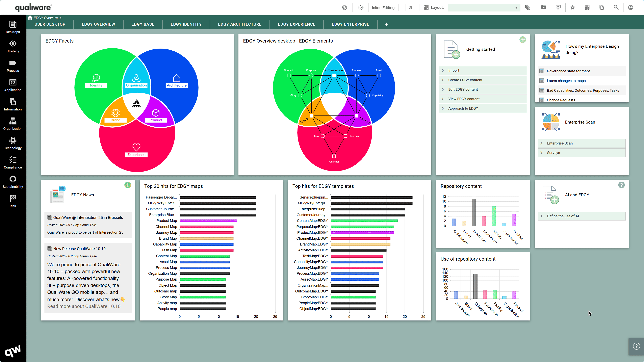Open help icon on AI and EDGY tile
This screenshot has height=362, width=644.
pyautogui.click(x=621, y=185)
